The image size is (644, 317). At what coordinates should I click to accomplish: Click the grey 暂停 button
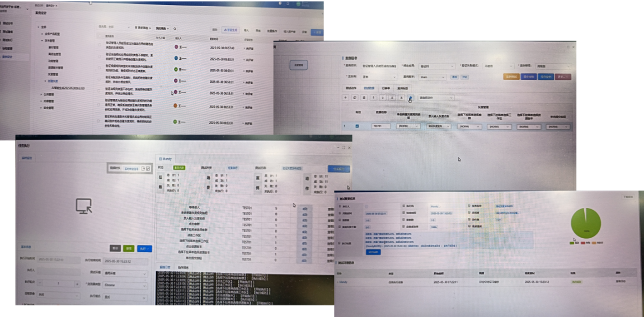115,248
